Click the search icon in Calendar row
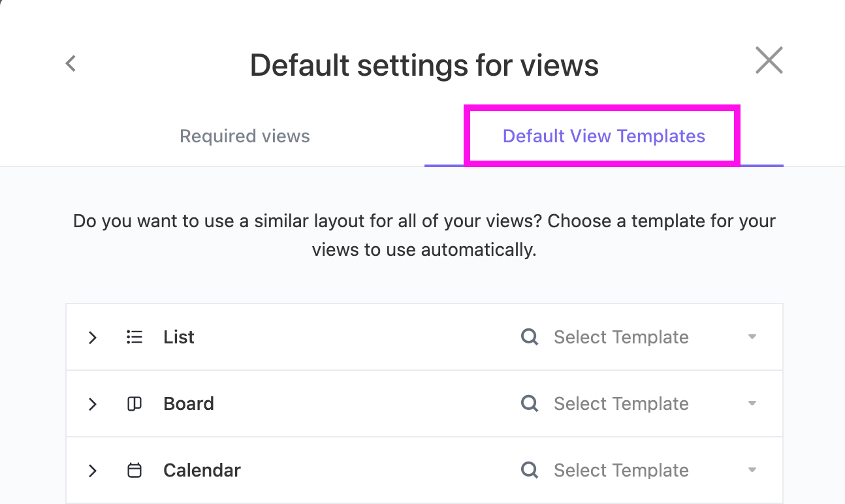The width and height of the screenshot is (845, 504). tap(530, 470)
